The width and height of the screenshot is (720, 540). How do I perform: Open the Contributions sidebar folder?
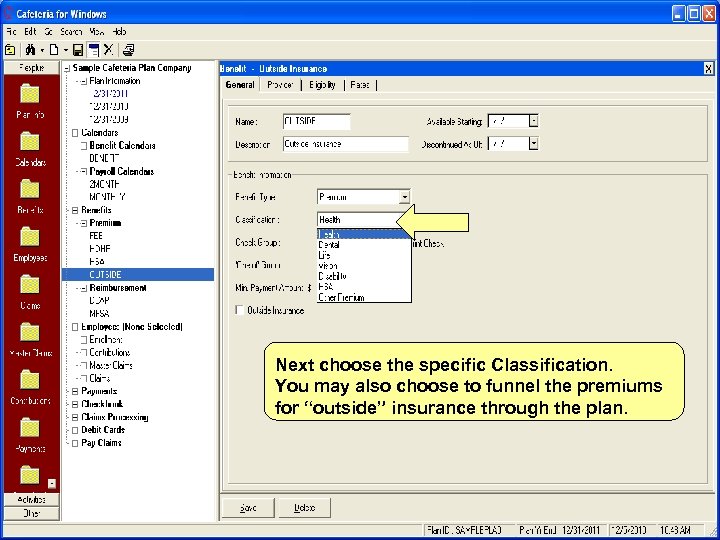[30, 388]
